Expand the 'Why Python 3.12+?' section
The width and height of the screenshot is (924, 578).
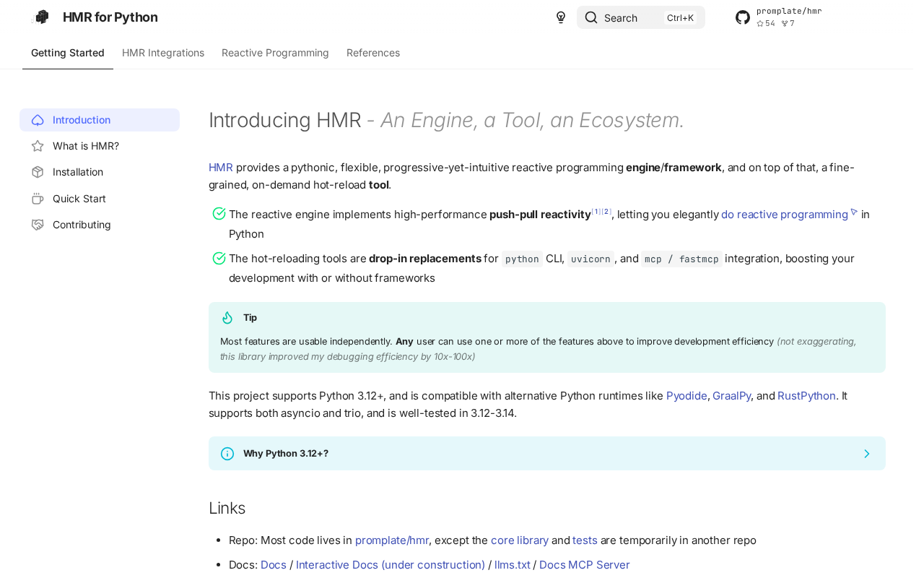(x=286, y=454)
